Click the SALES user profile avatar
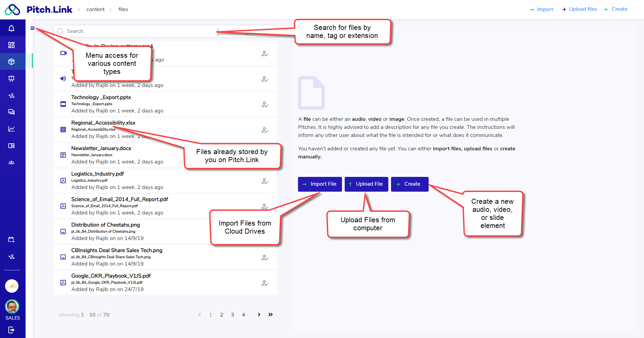The image size is (644, 338). tap(12, 306)
